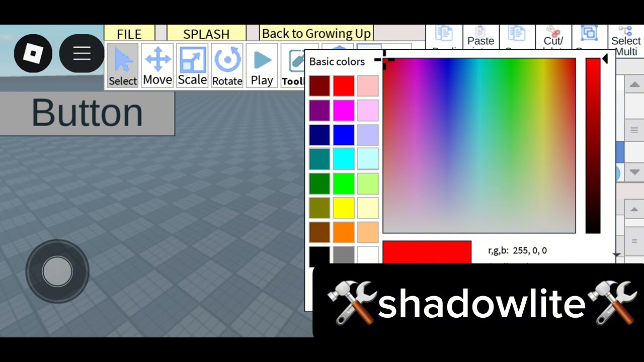Pick the dark green basic color
644x362 pixels.
(319, 184)
